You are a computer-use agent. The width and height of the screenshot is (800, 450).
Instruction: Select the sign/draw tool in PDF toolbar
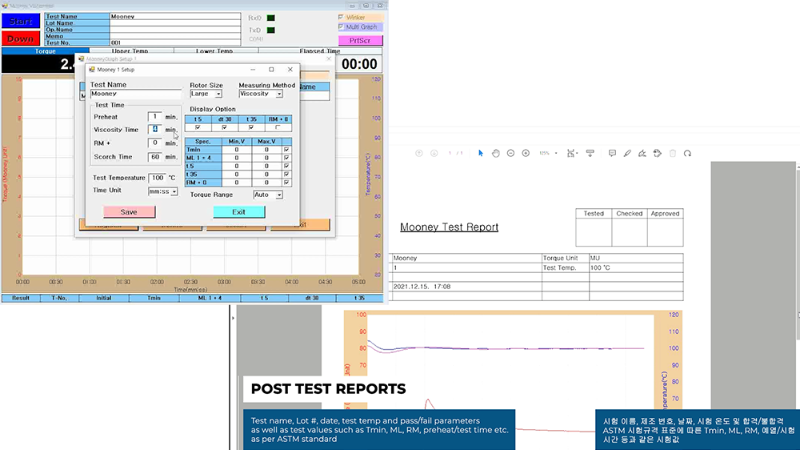[x=642, y=153]
